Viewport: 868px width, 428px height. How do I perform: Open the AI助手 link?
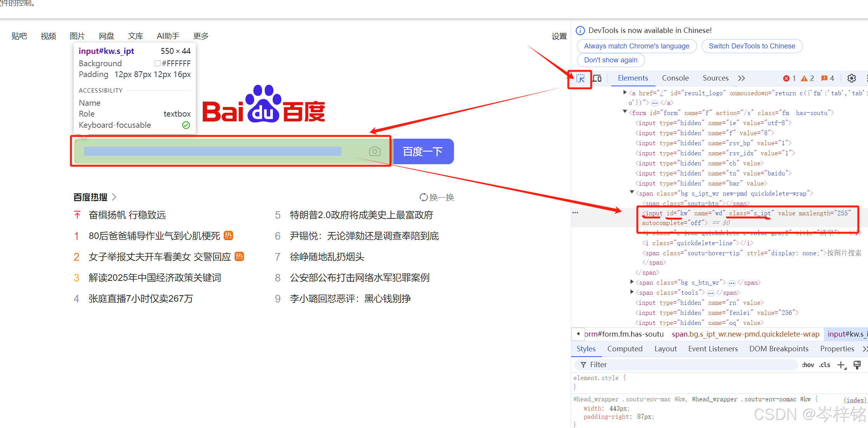[168, 36]
